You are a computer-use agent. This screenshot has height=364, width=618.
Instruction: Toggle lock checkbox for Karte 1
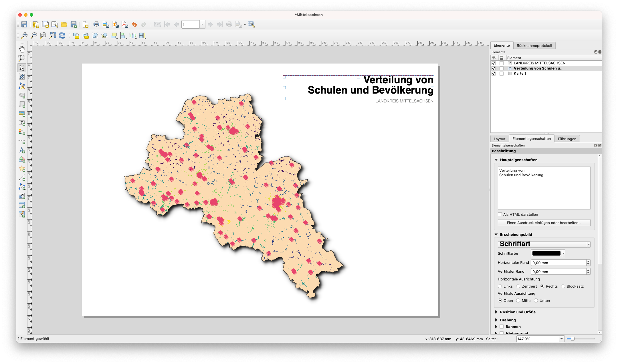click(x=502, y=74)
